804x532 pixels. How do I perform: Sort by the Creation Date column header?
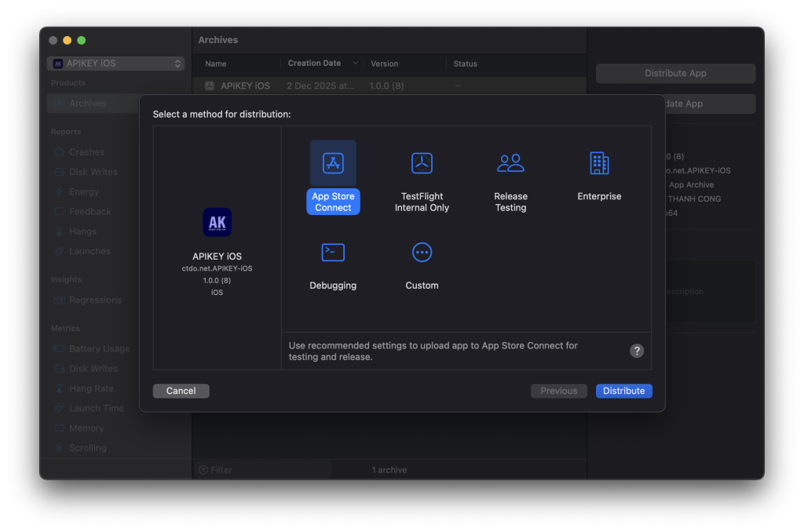pyautogui.click(x=315, y=64)
